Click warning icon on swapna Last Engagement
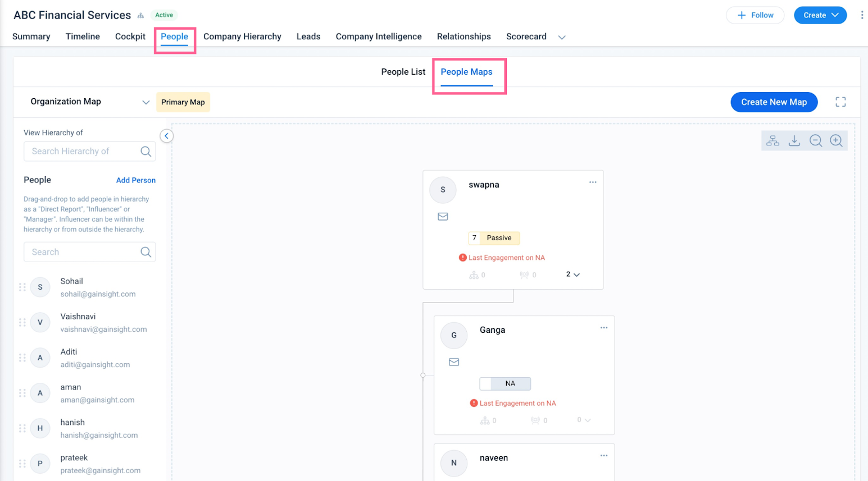The width and height of the screenshot is (868, 481). tap(462, 258)
